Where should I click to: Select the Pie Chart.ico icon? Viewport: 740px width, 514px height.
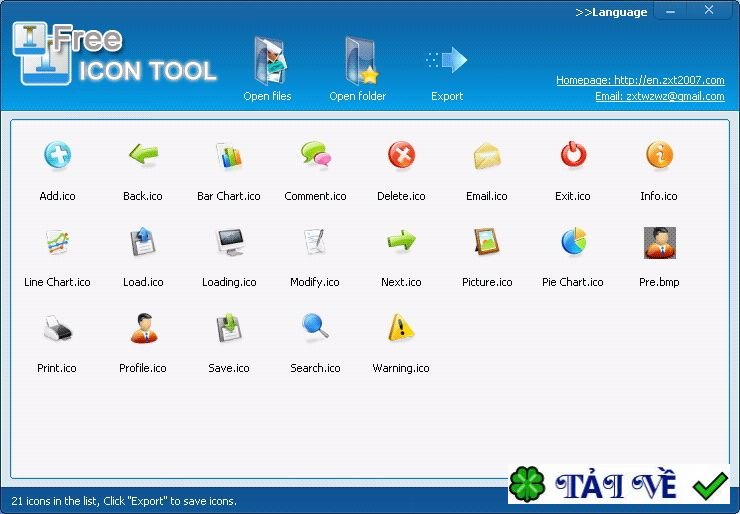(573, 241)
